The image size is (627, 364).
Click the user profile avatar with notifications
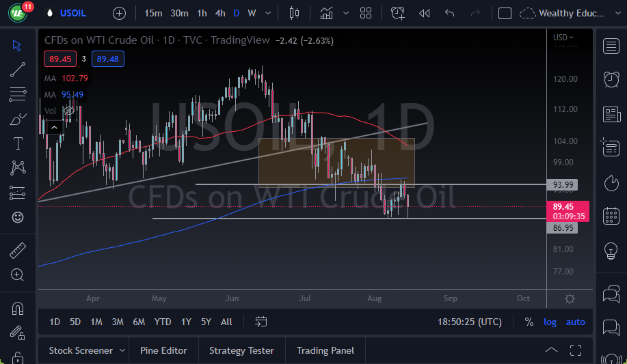pos(18,12)
